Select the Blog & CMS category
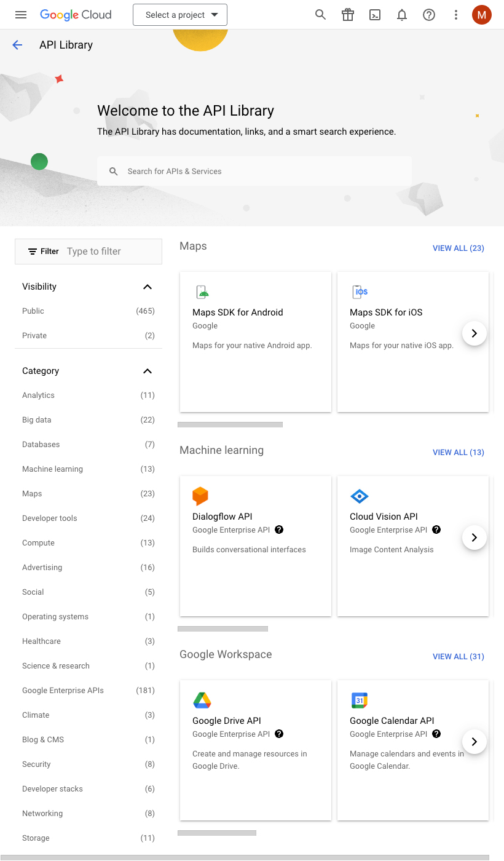Image resolution: width=504 pixels, height=861 pixels. tap(89, 740)
